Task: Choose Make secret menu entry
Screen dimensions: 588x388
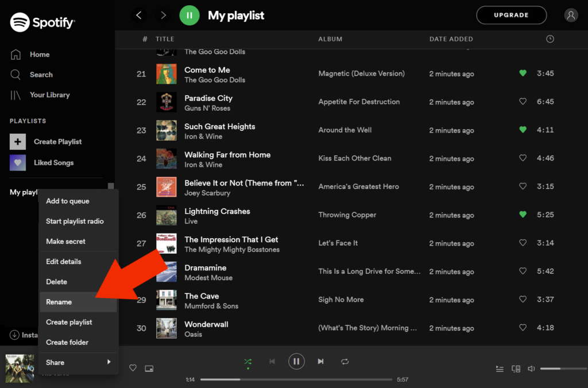Action: point(78,242)
